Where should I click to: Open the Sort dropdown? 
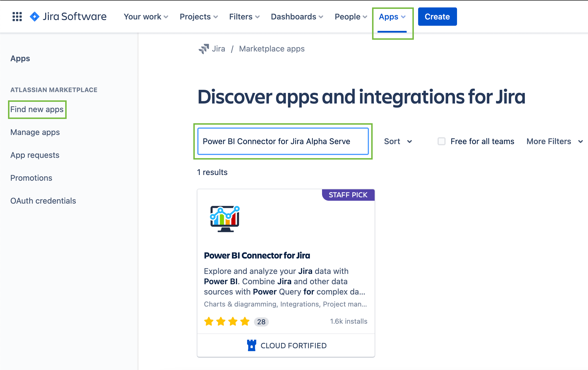click(398, 141)
